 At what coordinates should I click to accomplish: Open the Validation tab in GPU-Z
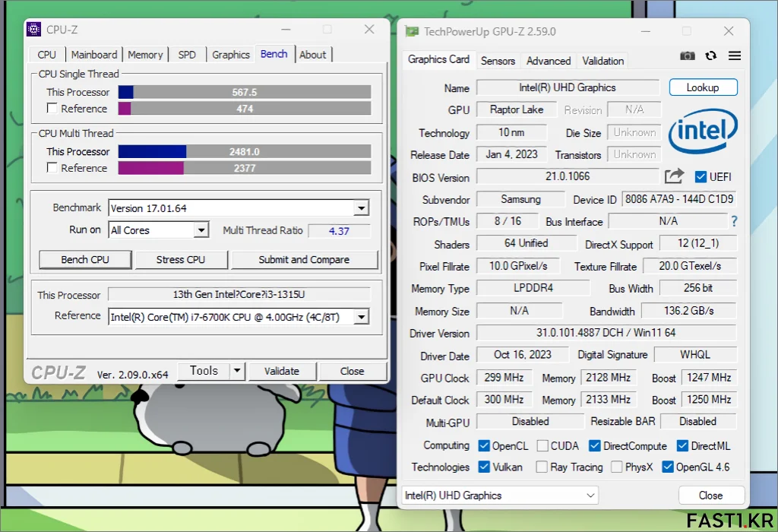tap(602, 61)
